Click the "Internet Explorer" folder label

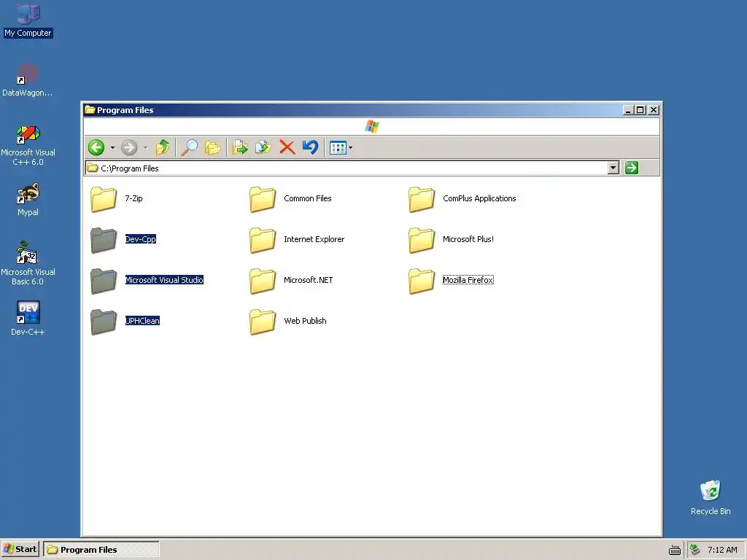click(314, 239)
